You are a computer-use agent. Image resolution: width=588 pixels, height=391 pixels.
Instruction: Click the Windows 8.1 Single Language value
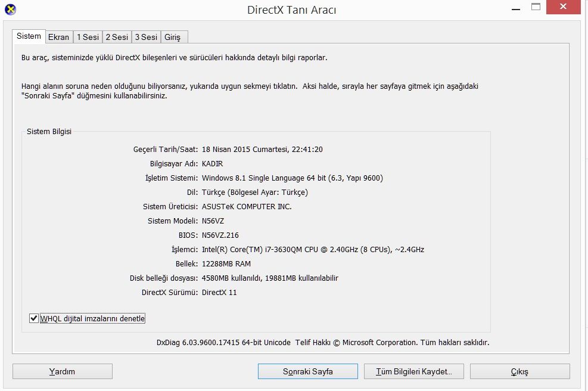(x=292, y=178)
